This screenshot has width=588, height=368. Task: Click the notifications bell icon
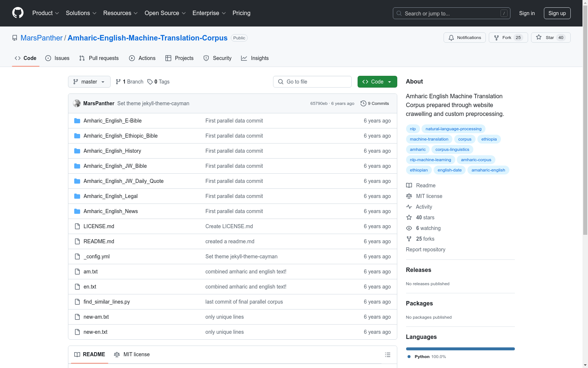pos(451,38)
